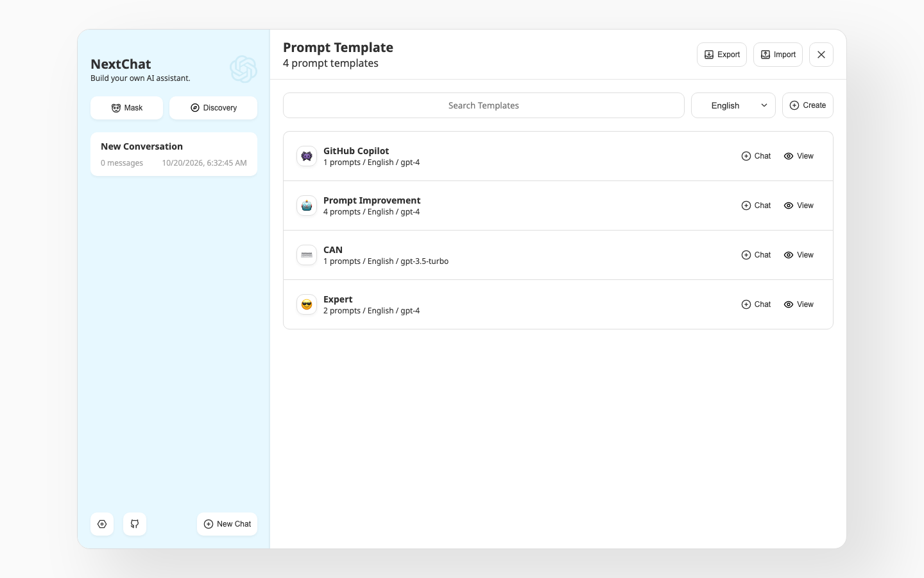The height and width of the screenshot is (578, 924).
Task: Select the New Conversation item
Action: coord(174,154)
